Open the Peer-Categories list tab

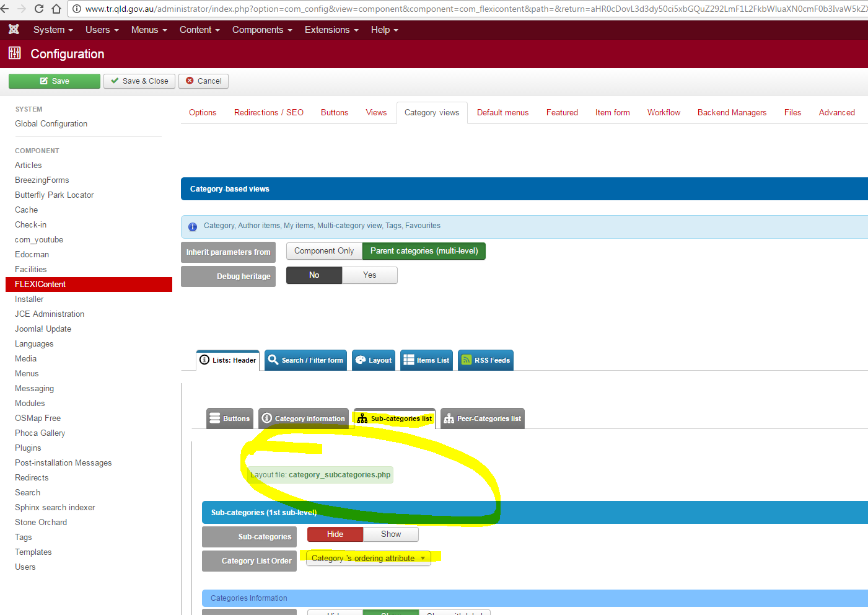pos(483,418)
